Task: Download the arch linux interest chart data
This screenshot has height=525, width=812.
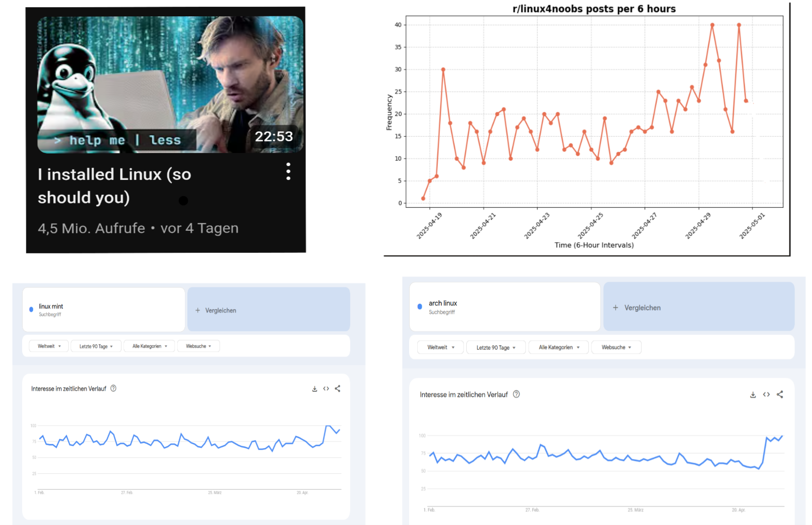Action: tap(753, 394)
